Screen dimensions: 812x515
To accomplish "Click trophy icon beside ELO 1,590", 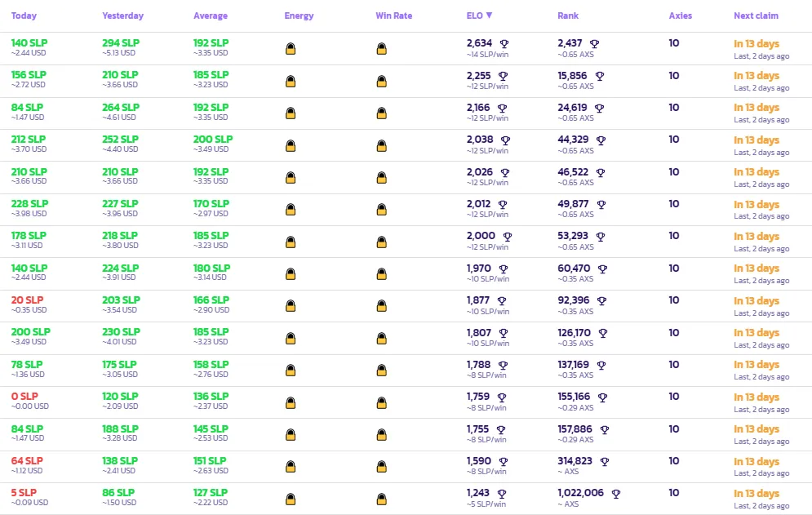I will [x=504, y=462].
